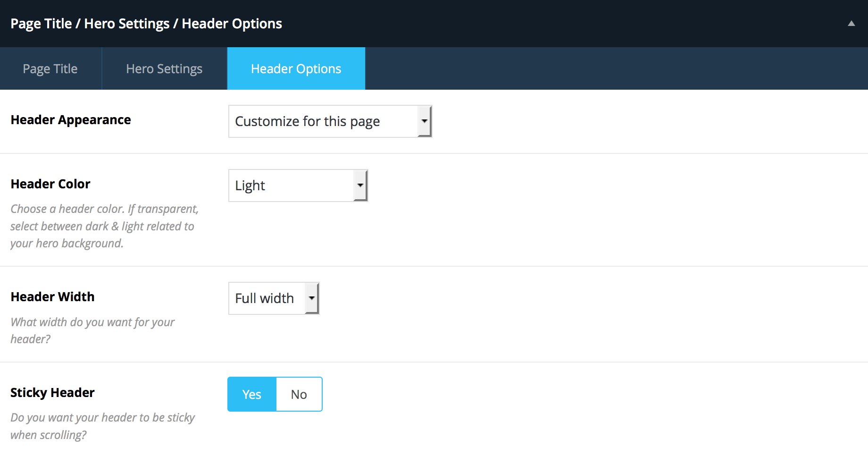The height and width of the screenshot is (456, 868).
Task: Open the 'Customize for this page' dropdown
Action: (x=330, y=121)
